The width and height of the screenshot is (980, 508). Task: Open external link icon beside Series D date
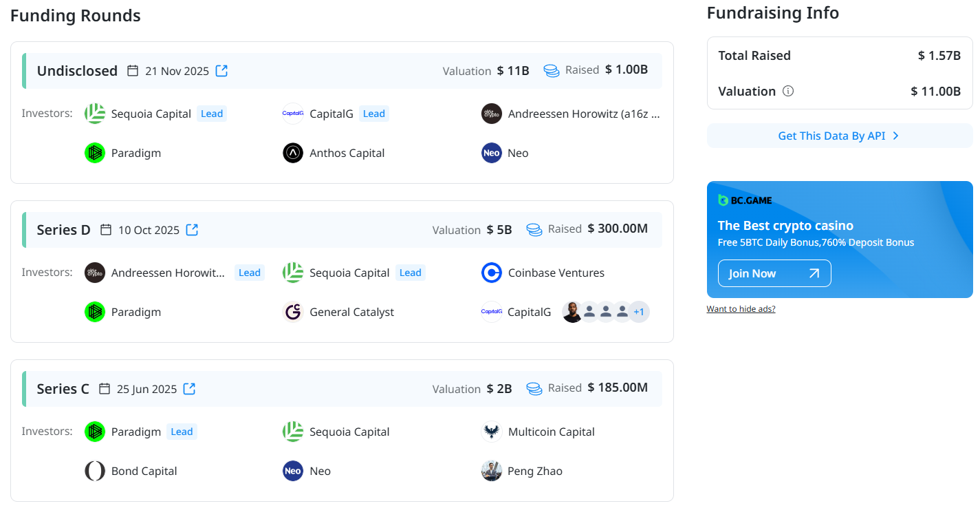193,230
